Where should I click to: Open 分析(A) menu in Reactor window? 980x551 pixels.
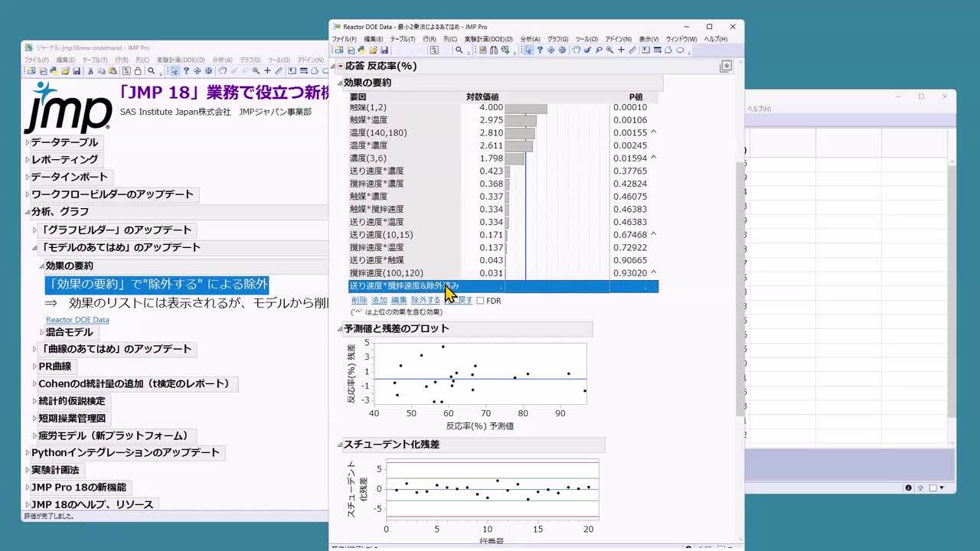tap(530, 39)
